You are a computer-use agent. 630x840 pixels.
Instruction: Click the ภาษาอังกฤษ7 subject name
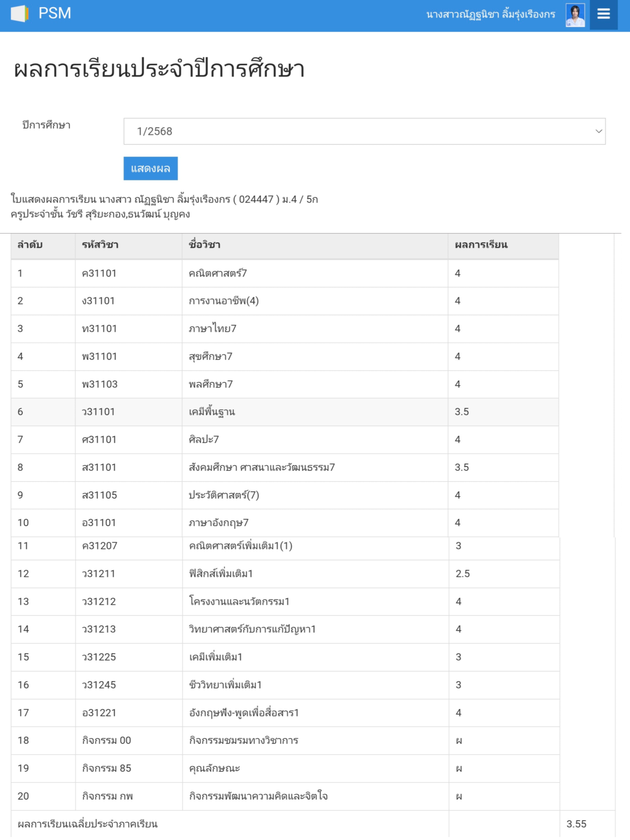point(218,523)
